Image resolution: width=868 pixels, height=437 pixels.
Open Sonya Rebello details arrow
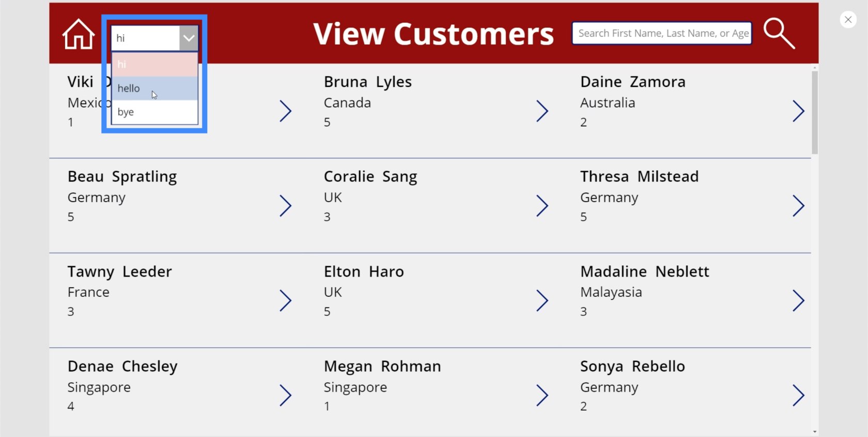coord(798,396)
